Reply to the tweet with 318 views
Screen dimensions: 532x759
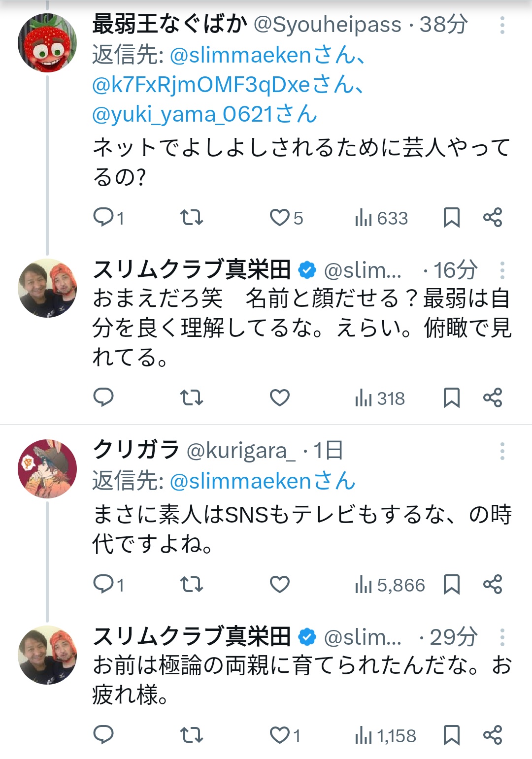(x=103, y=397)
